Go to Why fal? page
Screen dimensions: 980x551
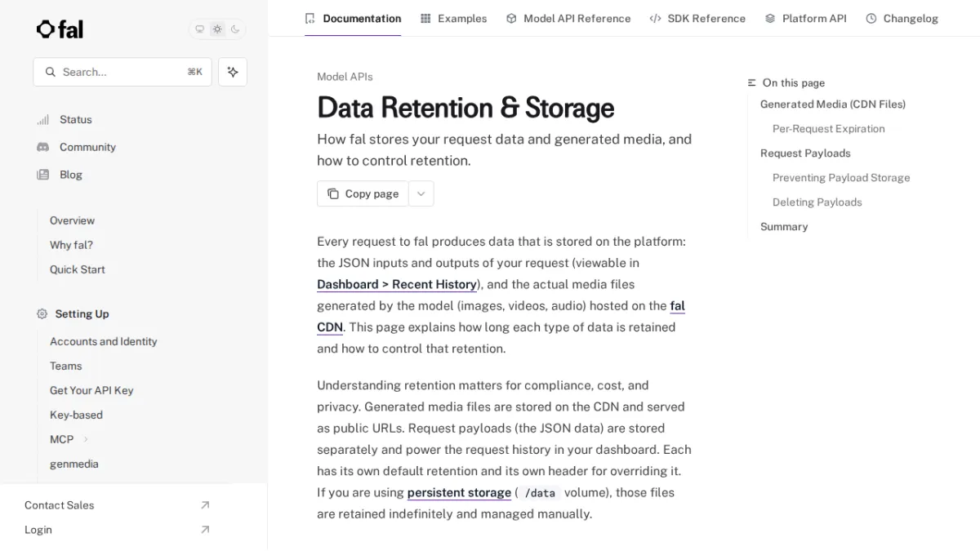71,245
